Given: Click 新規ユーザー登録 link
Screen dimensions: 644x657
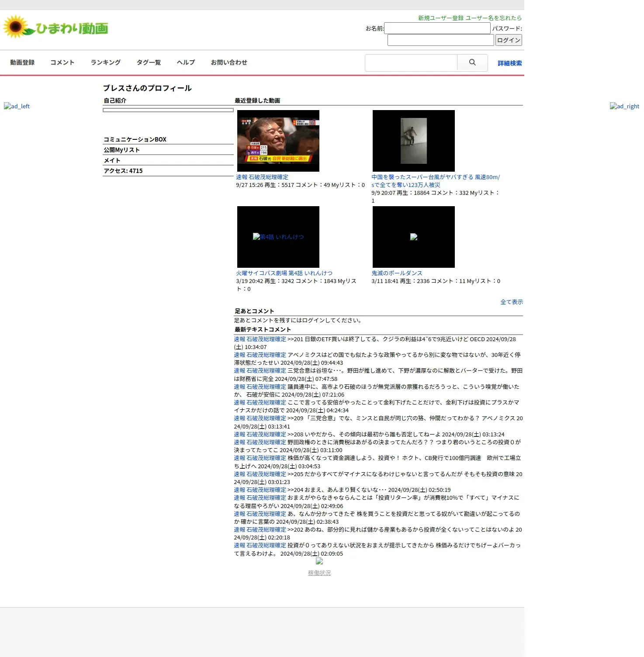Looking at the screenshot, I should click(x=441, y=18).
